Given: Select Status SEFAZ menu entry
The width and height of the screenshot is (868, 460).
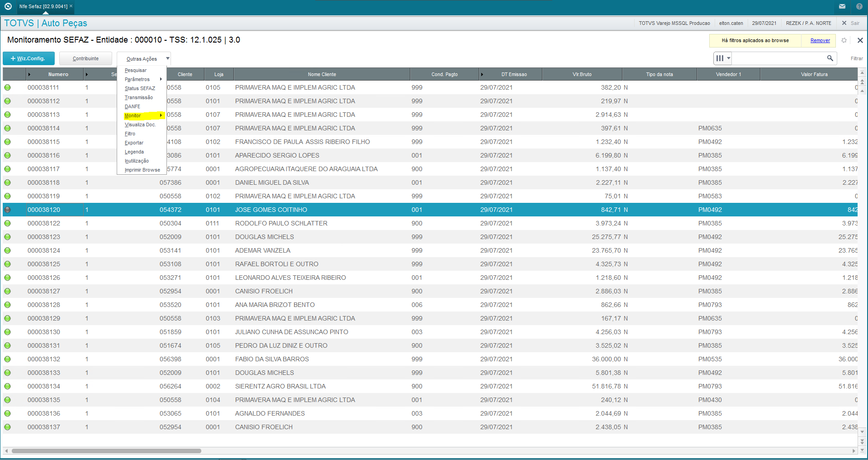Looking at the screenshot, I should point(142,88).
